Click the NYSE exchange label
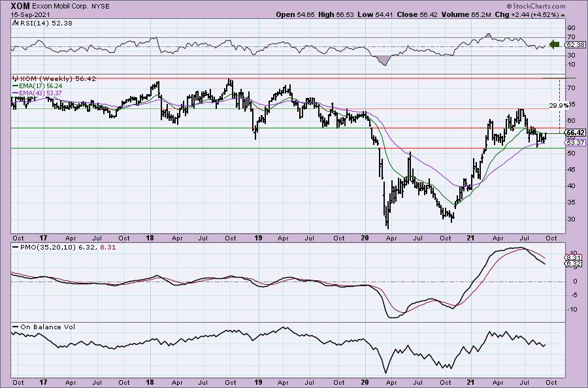 click(101, 7)
